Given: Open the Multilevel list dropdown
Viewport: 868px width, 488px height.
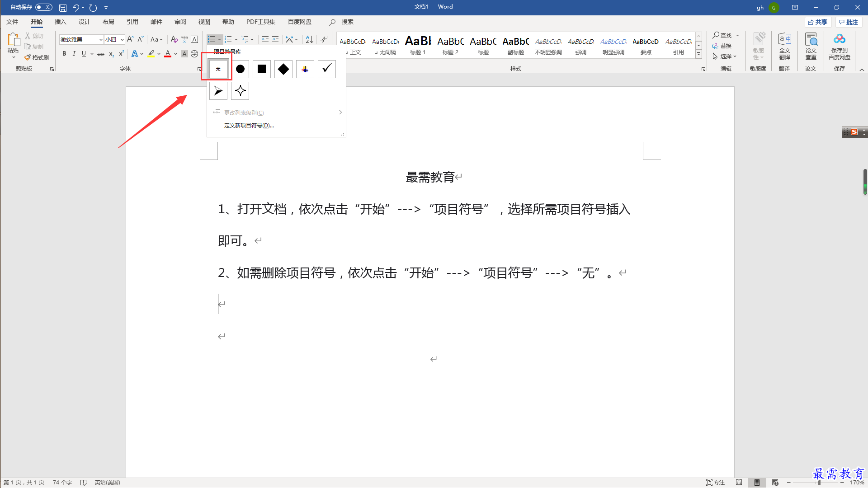Looking at the screenshot, I should [x=252, y=39].
